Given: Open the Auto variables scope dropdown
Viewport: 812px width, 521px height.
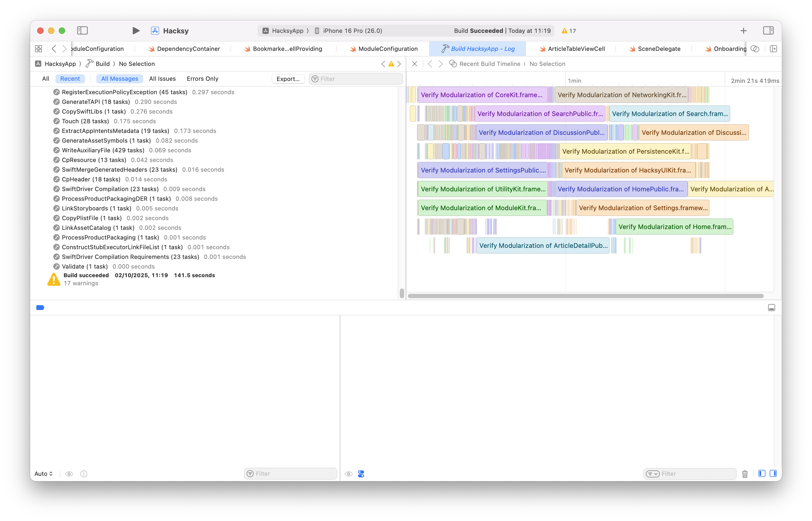Looking at the screenshot, I should point(44,474).
